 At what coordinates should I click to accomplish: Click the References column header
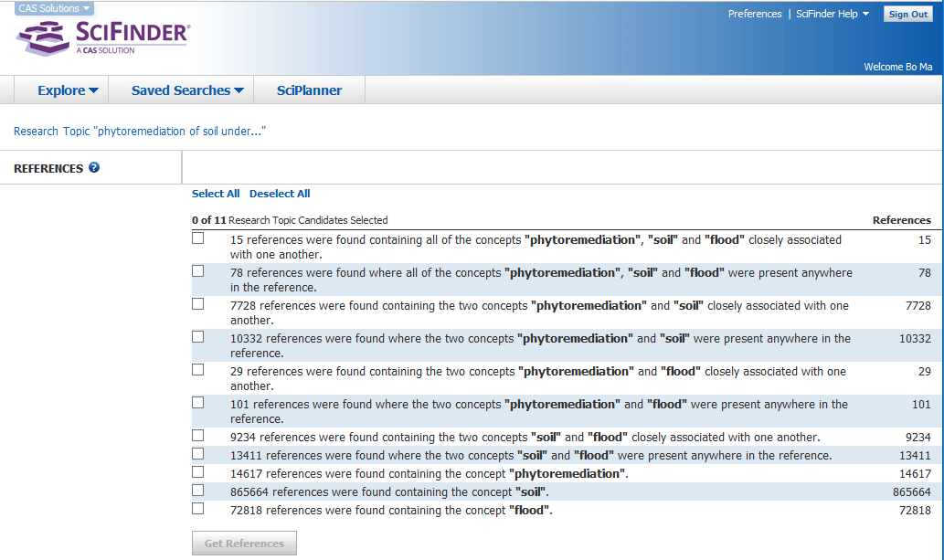[902, 220]
